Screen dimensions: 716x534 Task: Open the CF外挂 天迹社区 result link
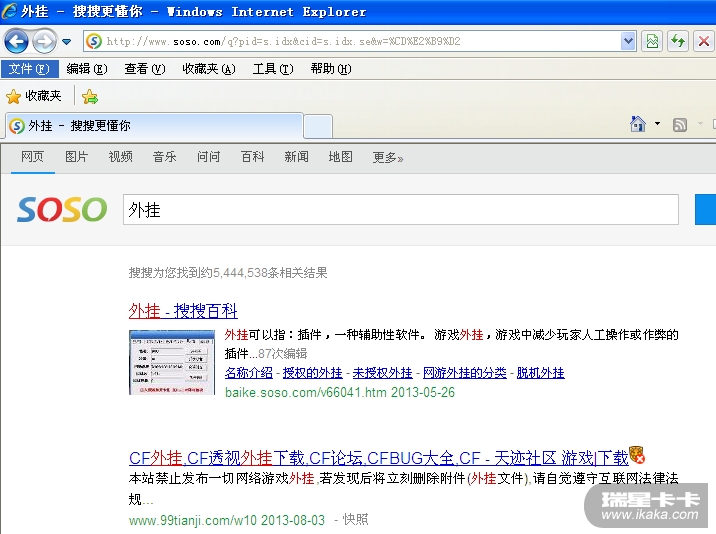point(379,458)
